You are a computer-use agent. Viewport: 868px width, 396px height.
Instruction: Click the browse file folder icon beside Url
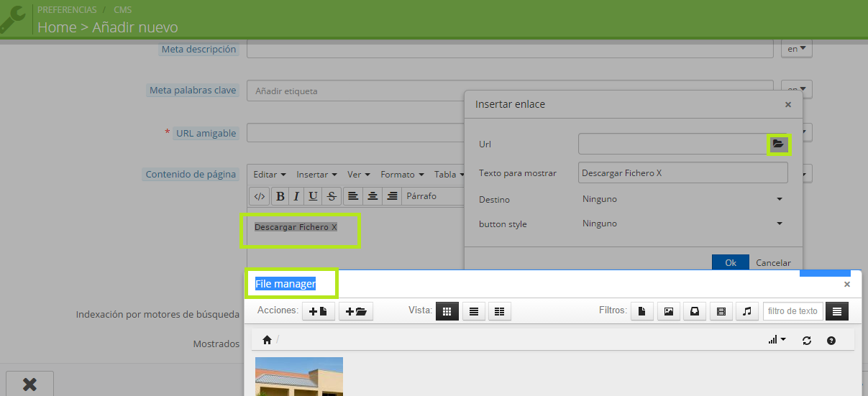pos(778,144)
